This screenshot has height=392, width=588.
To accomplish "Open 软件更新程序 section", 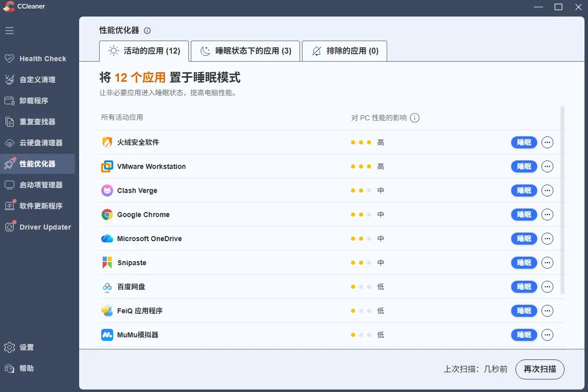I will (38, 206).
